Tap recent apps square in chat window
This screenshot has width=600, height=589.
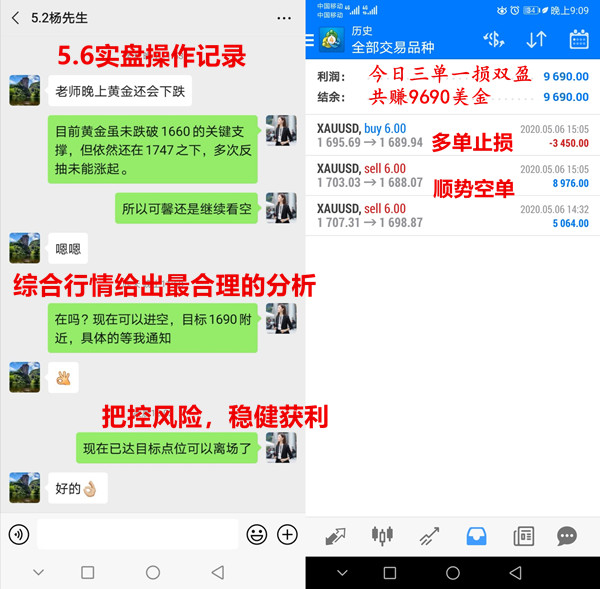pyautogui.click(x=88, y=573)
